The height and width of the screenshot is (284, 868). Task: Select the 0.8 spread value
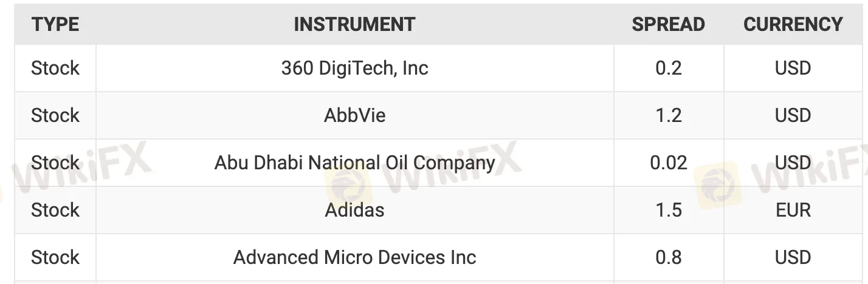[669, 257]
